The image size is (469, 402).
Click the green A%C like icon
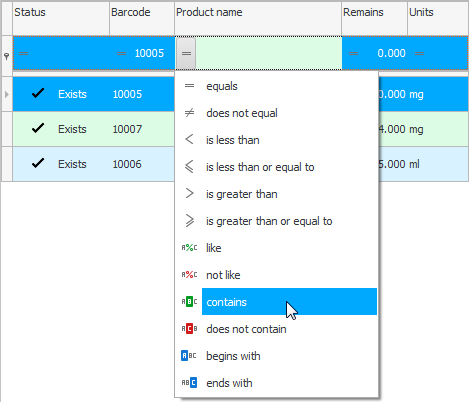[x=189, y=248]
